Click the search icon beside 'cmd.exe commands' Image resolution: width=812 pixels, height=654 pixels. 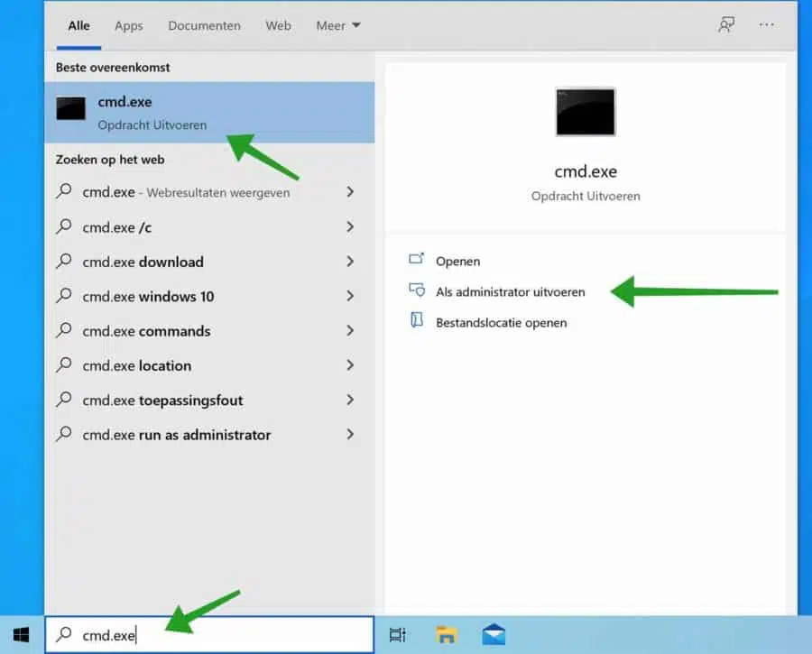click(64, 330)
